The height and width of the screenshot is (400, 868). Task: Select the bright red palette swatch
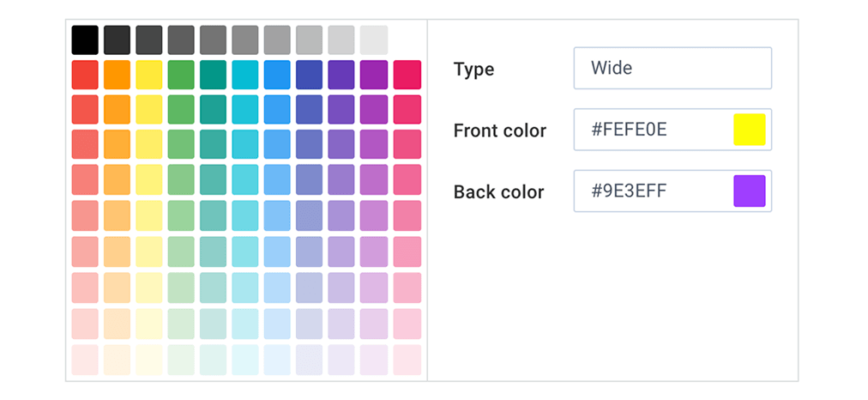point(85,75)
